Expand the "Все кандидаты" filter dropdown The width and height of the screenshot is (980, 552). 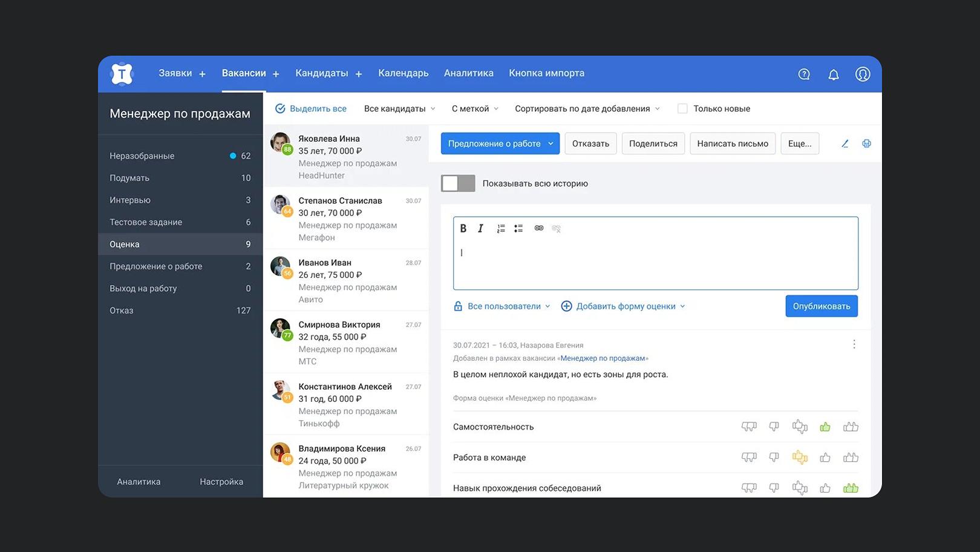[x=399, y=109]
